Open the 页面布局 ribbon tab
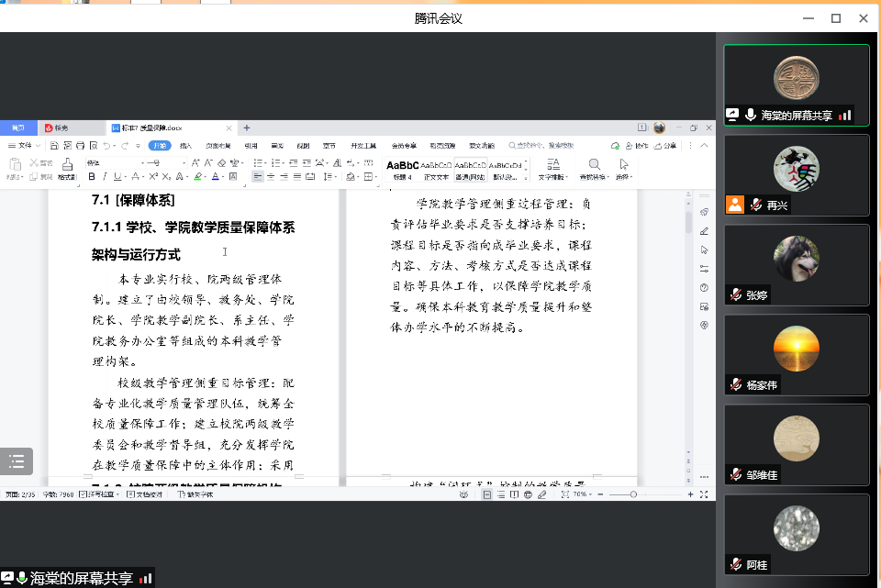The image size is (881, 588). 217,146
